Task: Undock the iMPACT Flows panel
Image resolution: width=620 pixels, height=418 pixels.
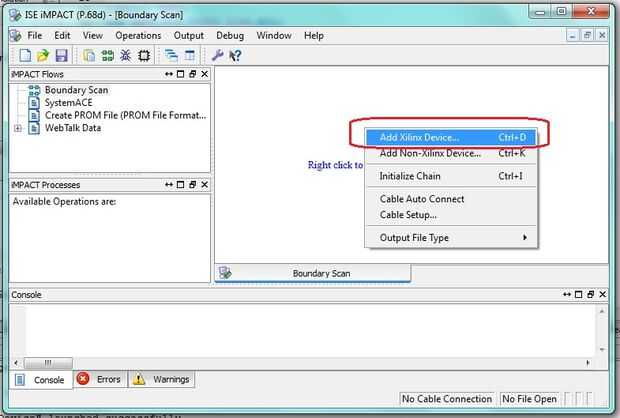Action: click(x=193, y=74)
